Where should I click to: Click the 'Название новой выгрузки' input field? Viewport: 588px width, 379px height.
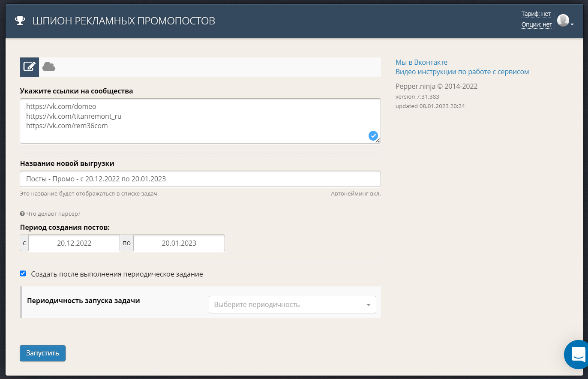pos(200,179)
